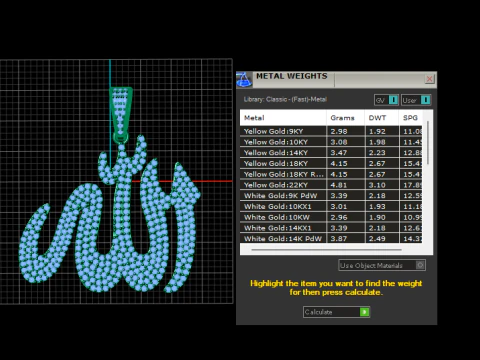Click the Metal Weights flask icon

pyautogui.click(x=244, y=80)
